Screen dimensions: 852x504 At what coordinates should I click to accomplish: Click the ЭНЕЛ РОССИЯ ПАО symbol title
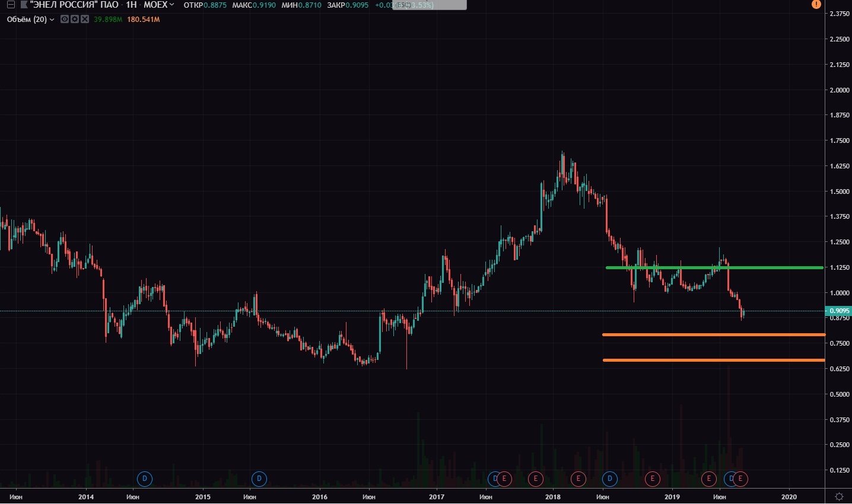[x=74, y=5]
